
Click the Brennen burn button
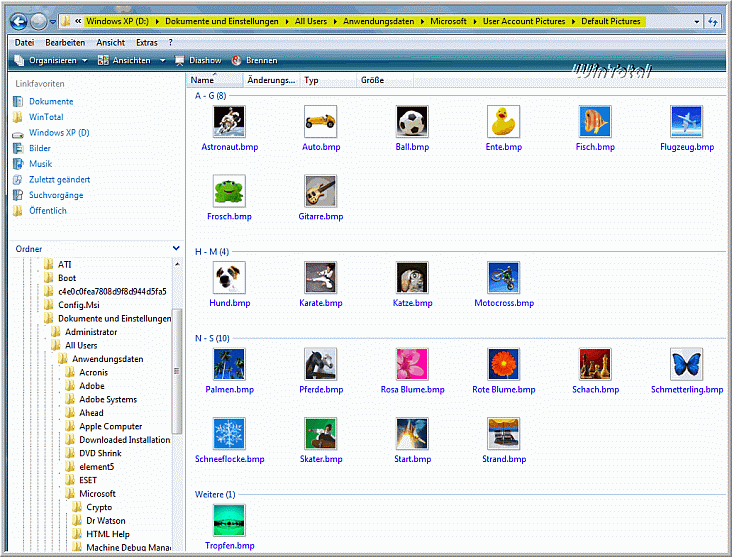click(254, 60)
